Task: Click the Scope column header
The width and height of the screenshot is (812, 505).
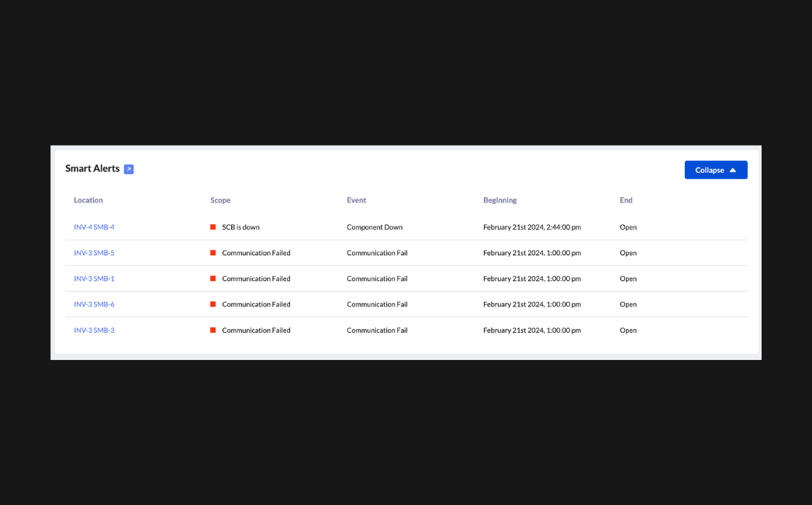Action: point(220,200)
